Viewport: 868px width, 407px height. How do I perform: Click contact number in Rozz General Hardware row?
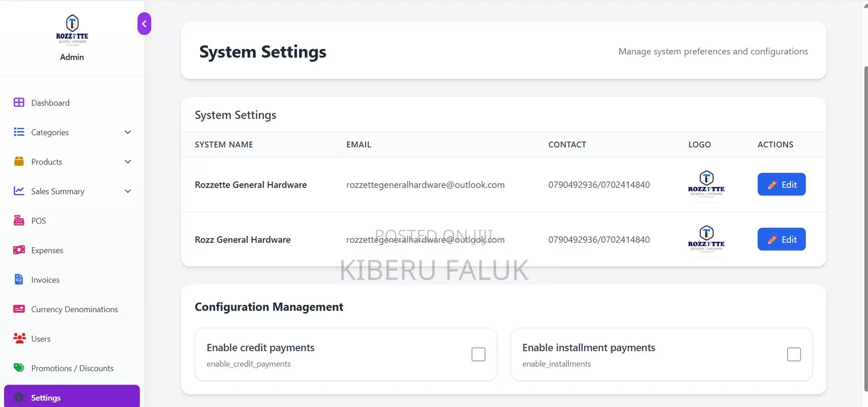tap(599, 240)
